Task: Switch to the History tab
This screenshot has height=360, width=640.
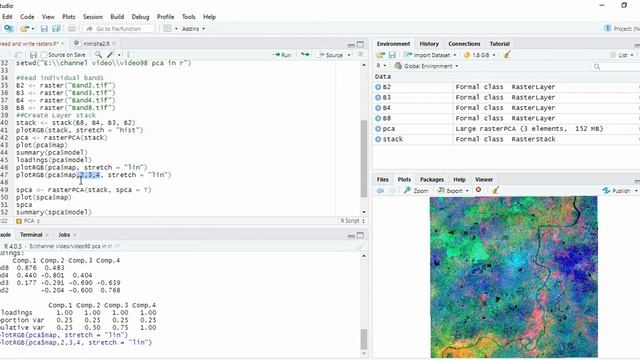Action: [x=429, y=44]
